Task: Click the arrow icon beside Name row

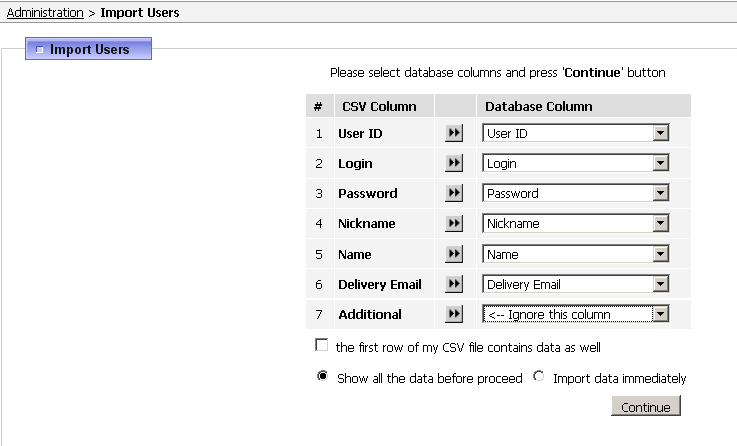Action: point(454,254)
